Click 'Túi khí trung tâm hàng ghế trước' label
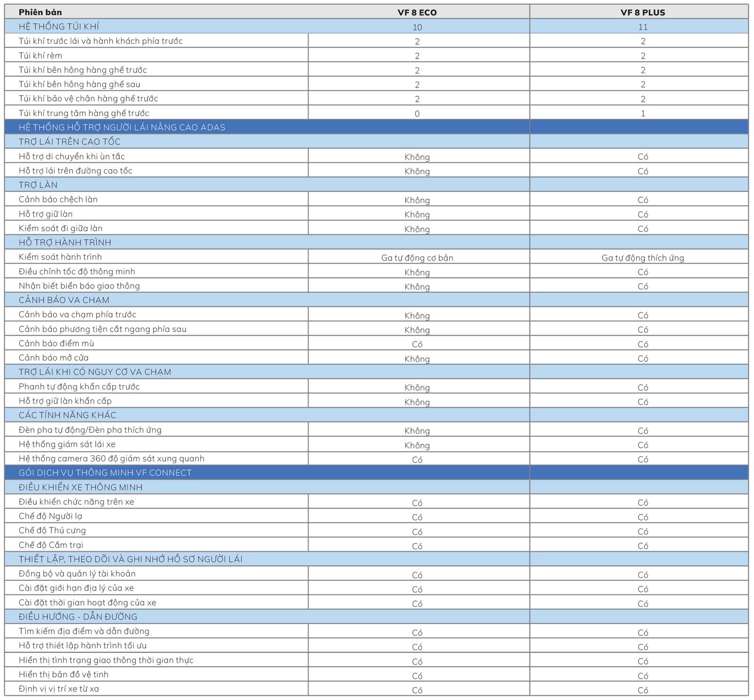754x700 pixels. coord(84,113)
